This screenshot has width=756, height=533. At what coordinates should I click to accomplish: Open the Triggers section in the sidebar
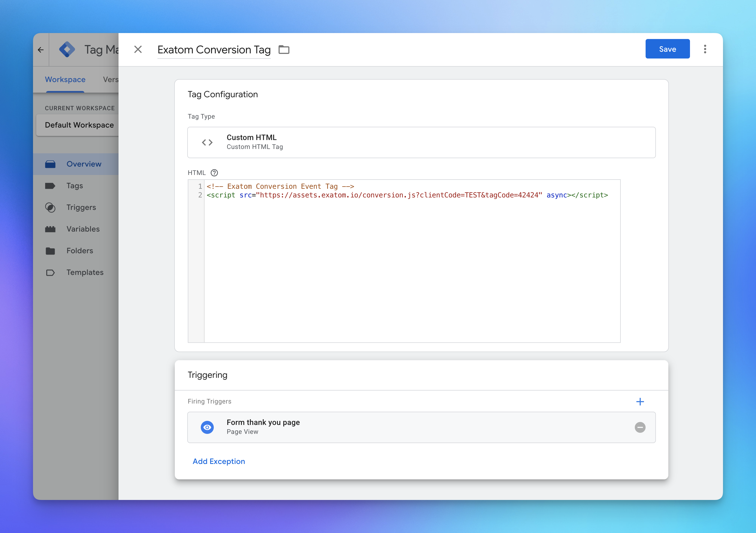76,207
